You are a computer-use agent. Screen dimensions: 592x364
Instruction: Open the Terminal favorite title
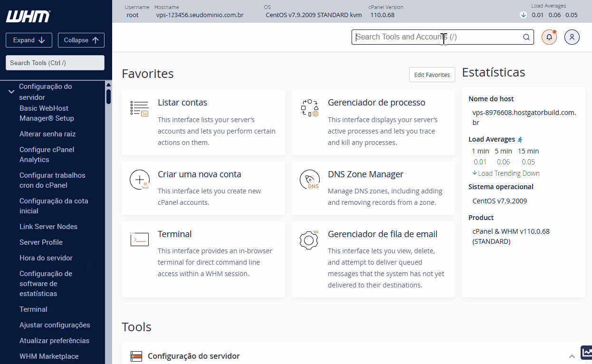175,234
